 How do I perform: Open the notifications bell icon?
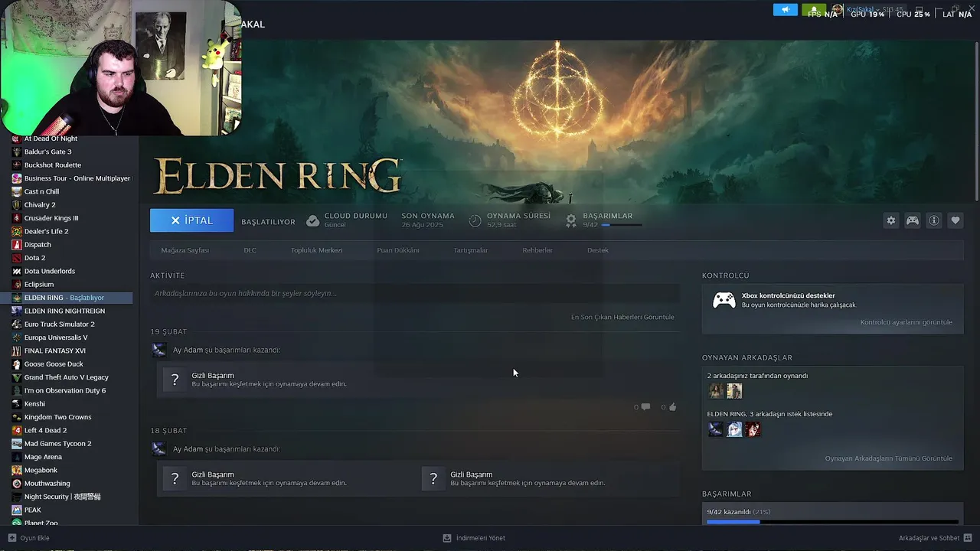click(814, 9)
